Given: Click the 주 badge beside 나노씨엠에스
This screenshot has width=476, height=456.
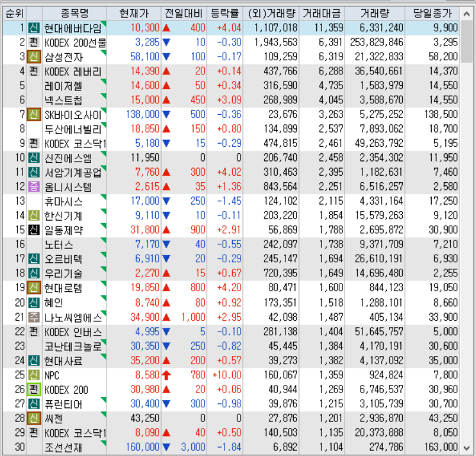Looking at the screenshot, I should click(x=34, y=317).
